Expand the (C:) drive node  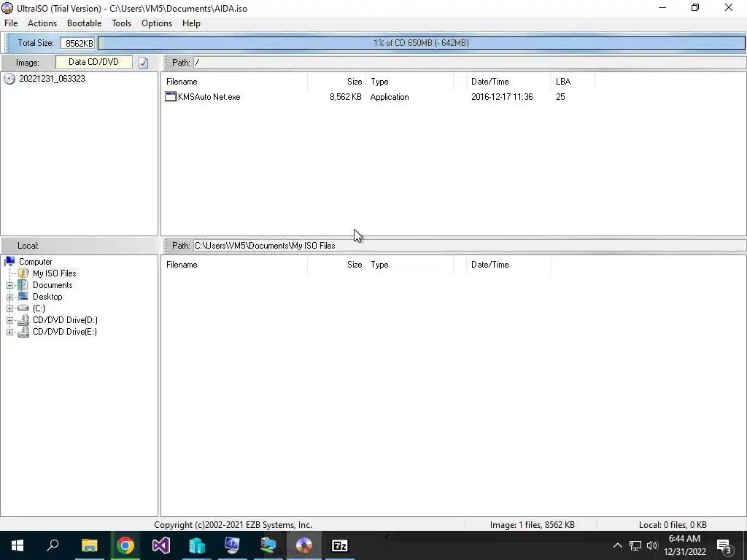click(x=9, y=308)
